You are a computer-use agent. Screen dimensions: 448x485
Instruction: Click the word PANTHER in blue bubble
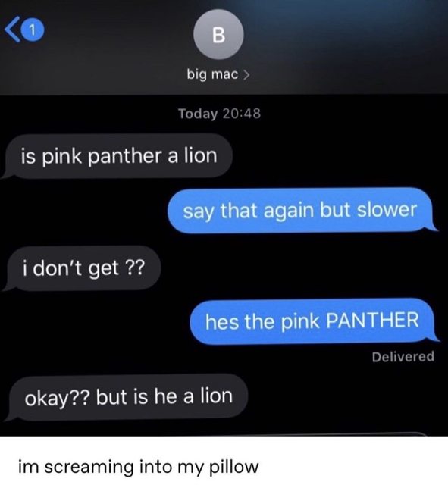pyautogui.click(x=372, y=321)
